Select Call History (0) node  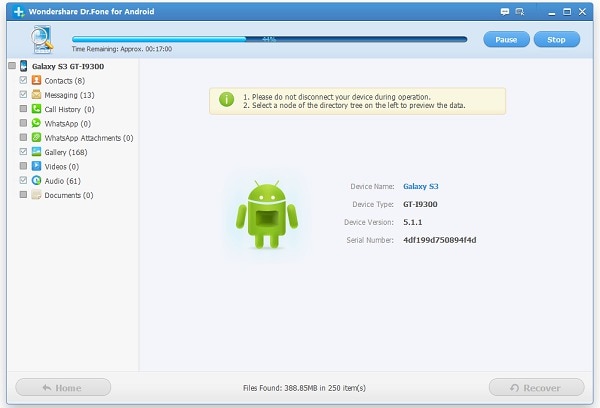[69, 109]
